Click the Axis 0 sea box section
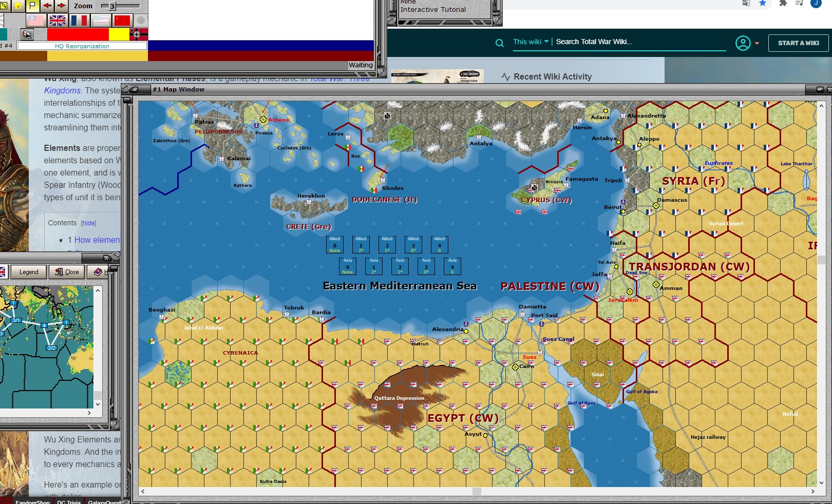The image size is (832, 504). click(x=348, y=266)
